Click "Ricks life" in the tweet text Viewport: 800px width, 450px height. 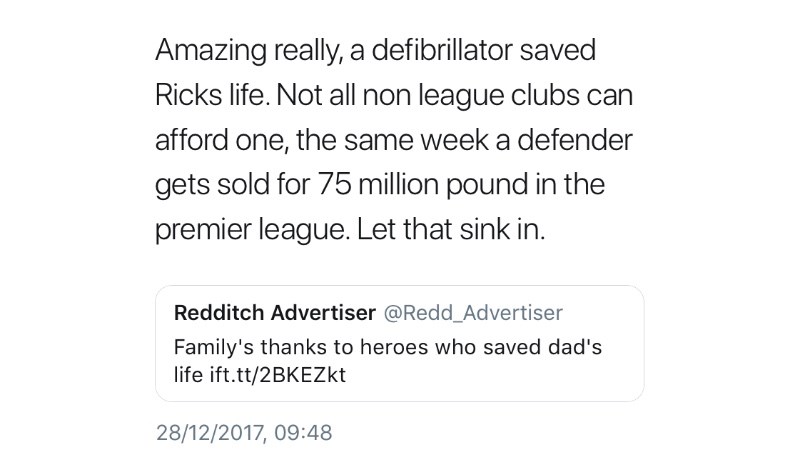211,95
